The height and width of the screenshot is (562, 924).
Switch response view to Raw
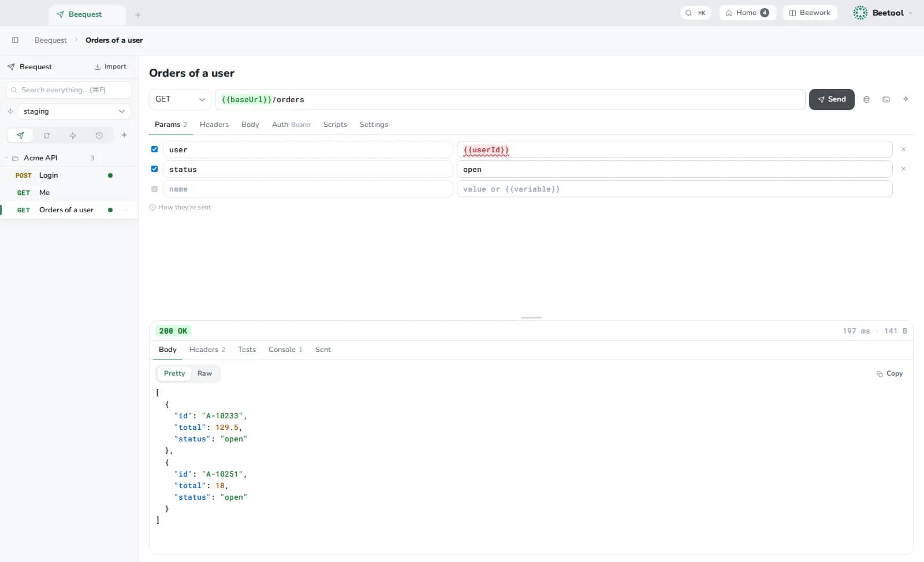click(204, 373)
